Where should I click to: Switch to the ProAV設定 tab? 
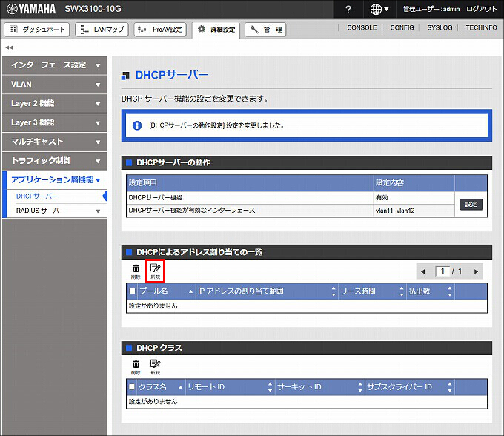click(x=160, y=30)
